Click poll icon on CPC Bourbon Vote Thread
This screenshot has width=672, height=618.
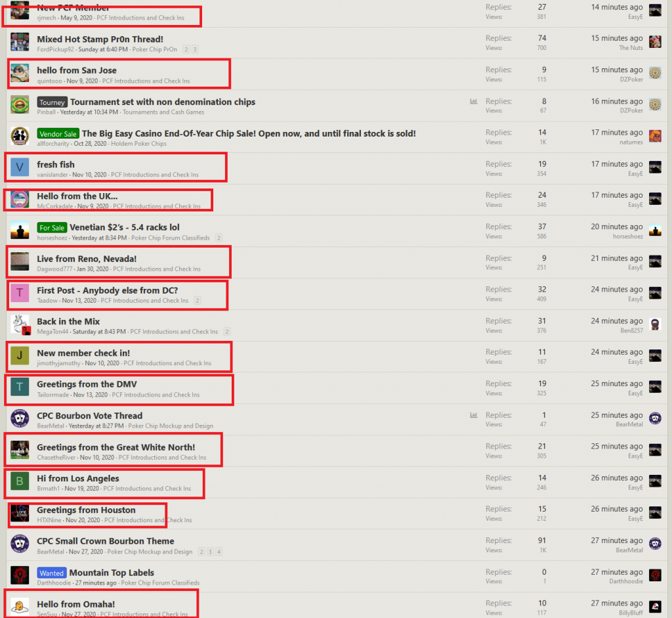tap(474, 415)
